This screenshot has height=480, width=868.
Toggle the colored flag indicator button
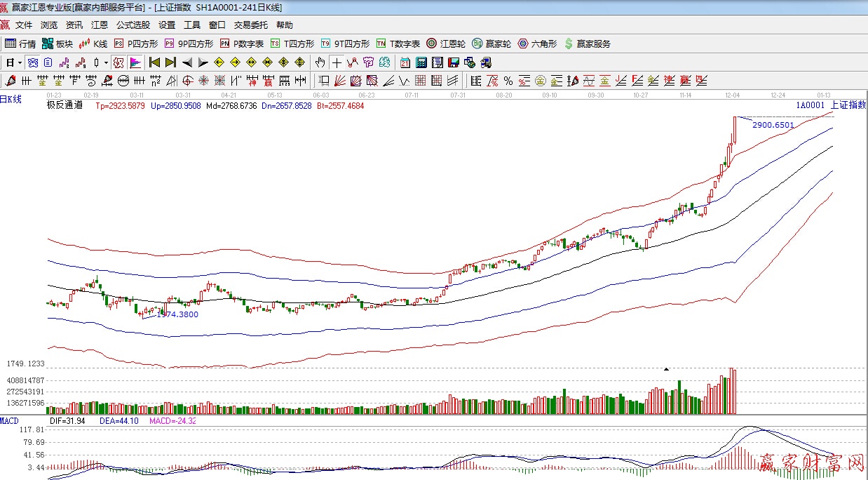135,62
